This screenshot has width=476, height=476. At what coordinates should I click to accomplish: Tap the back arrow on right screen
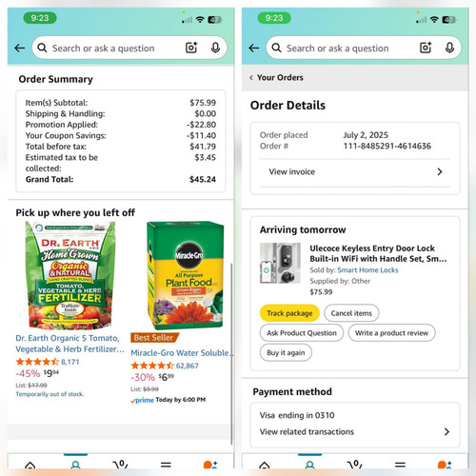click(x=254, y=49)
